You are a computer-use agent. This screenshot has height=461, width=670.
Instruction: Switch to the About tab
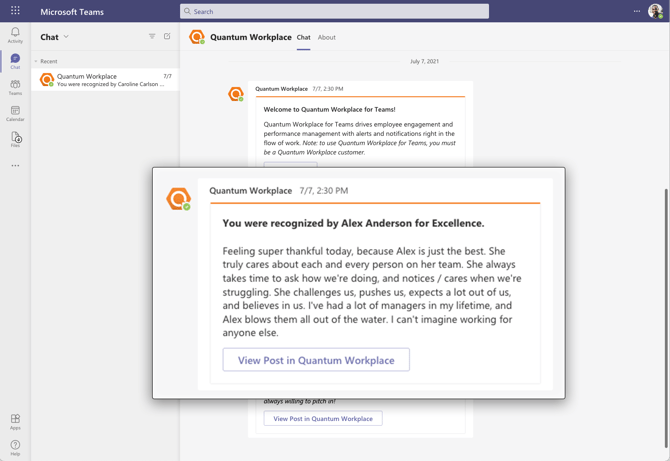pos(326,37)
